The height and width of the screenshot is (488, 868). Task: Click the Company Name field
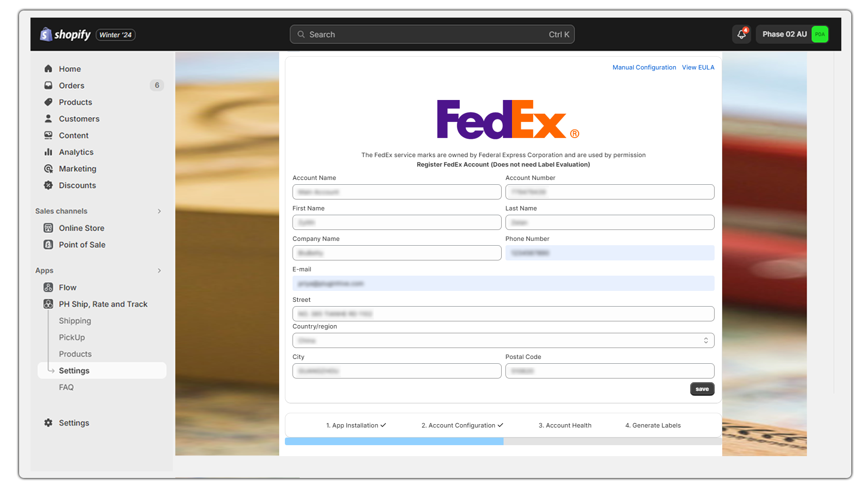pyautogui.click(x=397, y=253)
